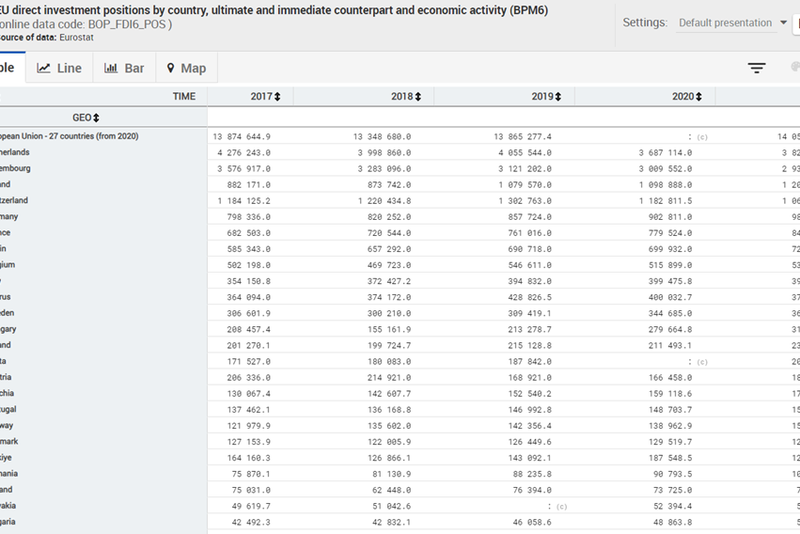This screenshot has height=534, width=800.
Task: Sort rows using the GEO arrows
Action: (x=97, y=118)
